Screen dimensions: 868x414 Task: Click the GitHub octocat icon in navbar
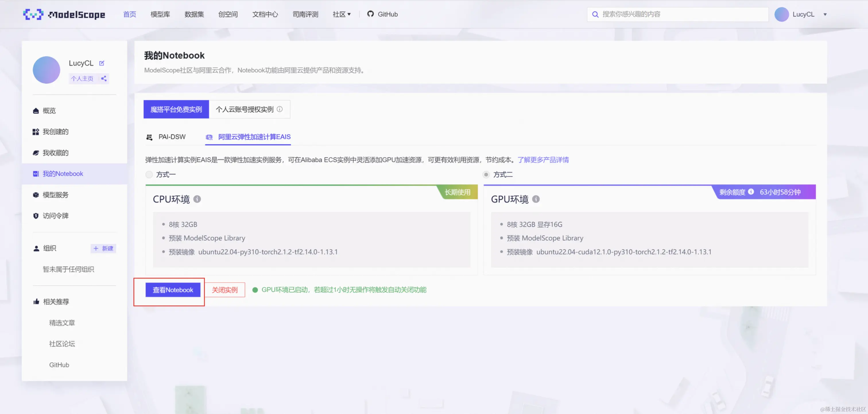coord(370,14)
